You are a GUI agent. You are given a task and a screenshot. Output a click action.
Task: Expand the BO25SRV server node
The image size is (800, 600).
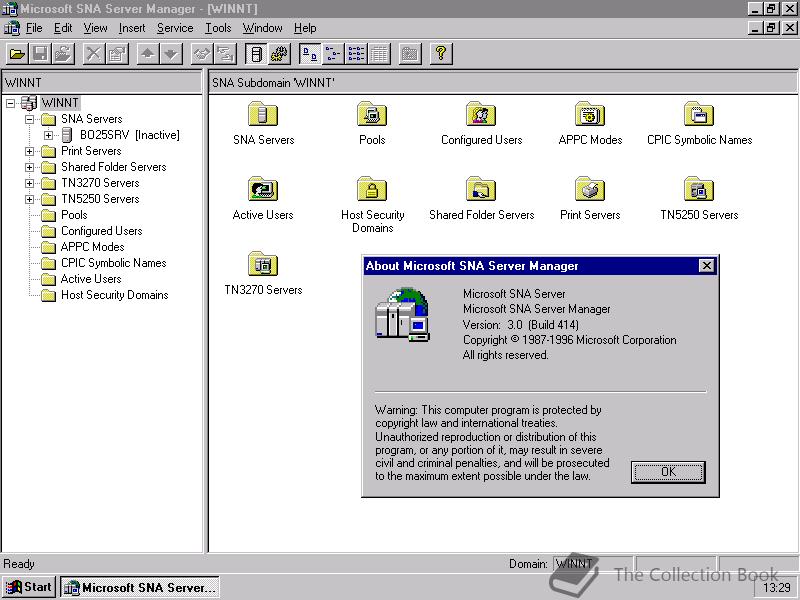point(48,135)
